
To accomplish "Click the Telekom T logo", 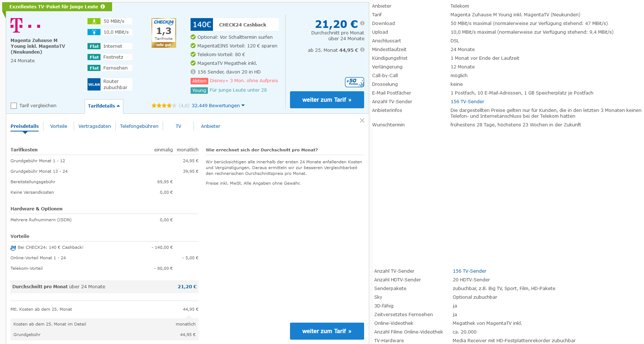I will pos(25,25).
